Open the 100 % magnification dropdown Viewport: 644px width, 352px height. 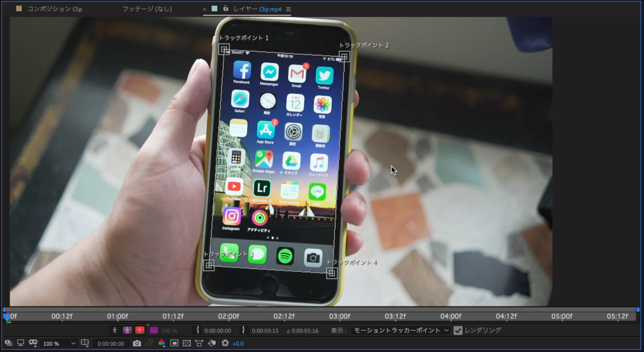point(58,343)
